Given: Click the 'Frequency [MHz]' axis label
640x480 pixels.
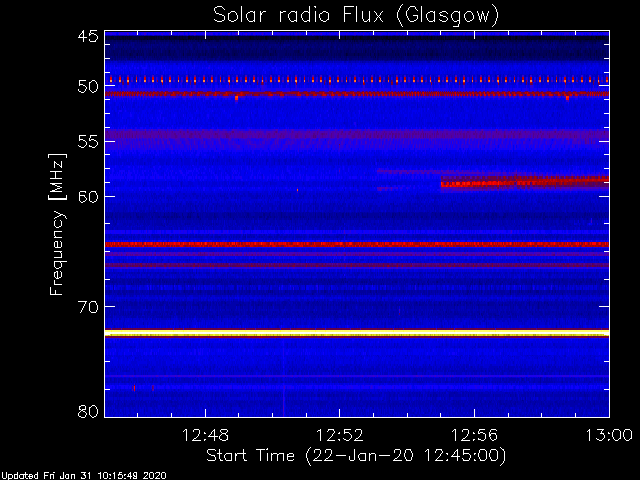Looking at the screenshot, I should [58, 224].
